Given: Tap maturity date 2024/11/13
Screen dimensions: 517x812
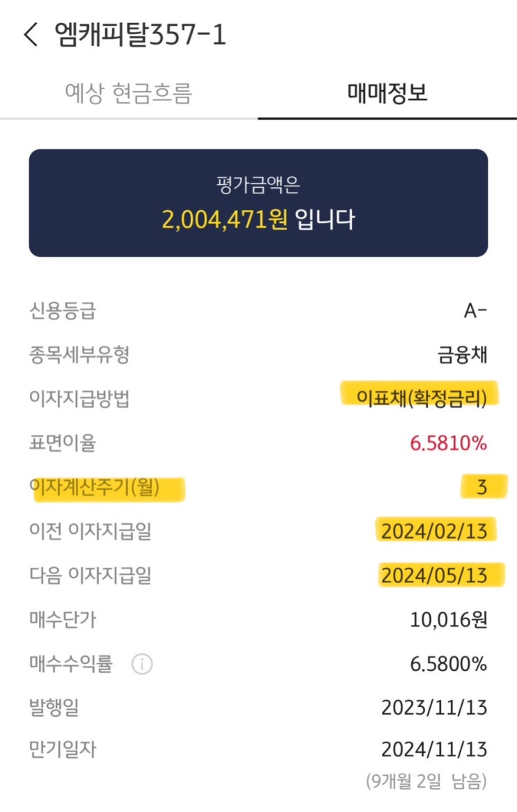Looking at the screenshot, I should point(434,749).
